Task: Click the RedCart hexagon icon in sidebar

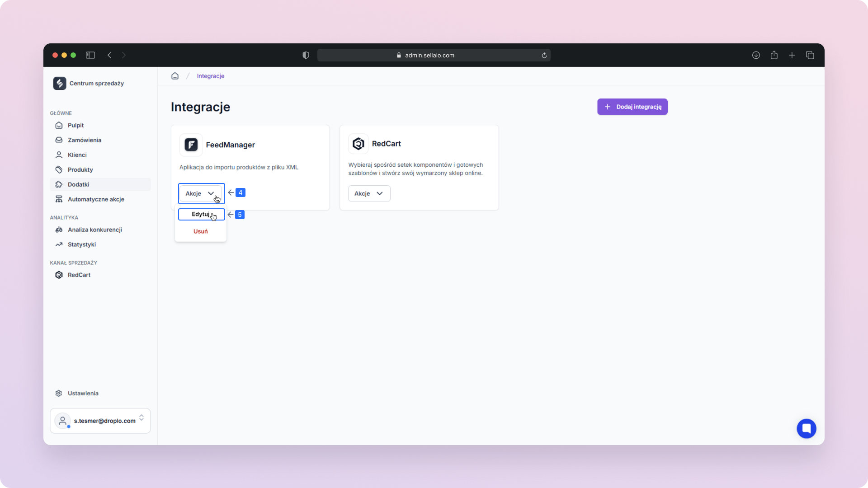Action: point(59,275)
